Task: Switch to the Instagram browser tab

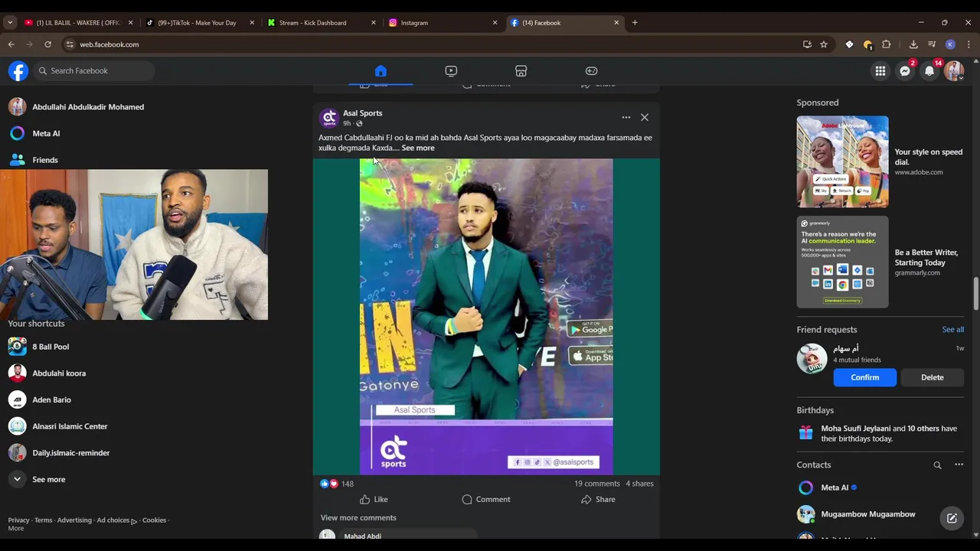Action: click(443, 23)
